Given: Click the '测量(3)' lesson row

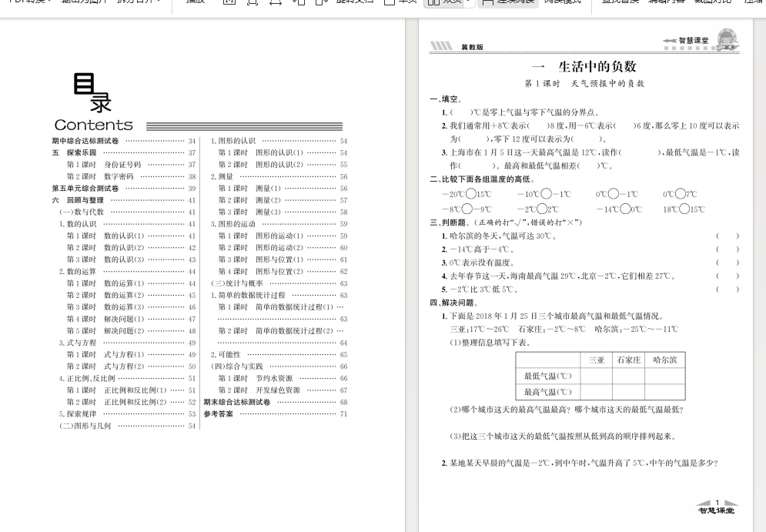Looking at the screenshot, I should [x=283, y=212].
